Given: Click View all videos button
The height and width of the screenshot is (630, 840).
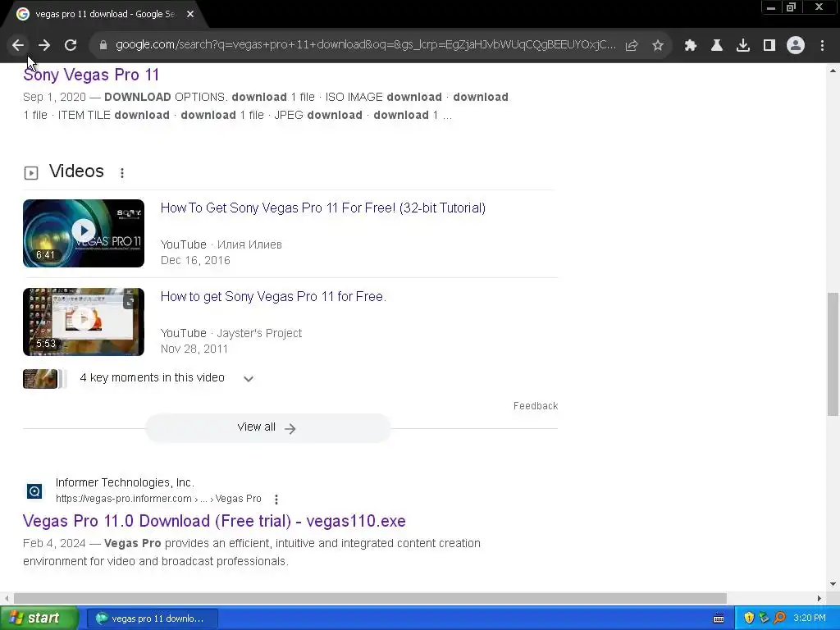Looking at the screenshot, I should [268, 427].
